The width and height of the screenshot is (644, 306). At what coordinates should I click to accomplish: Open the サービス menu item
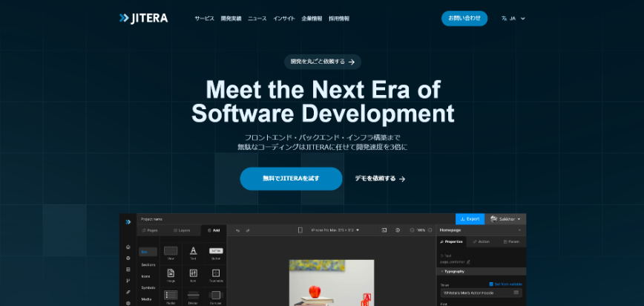click(204, 18)
